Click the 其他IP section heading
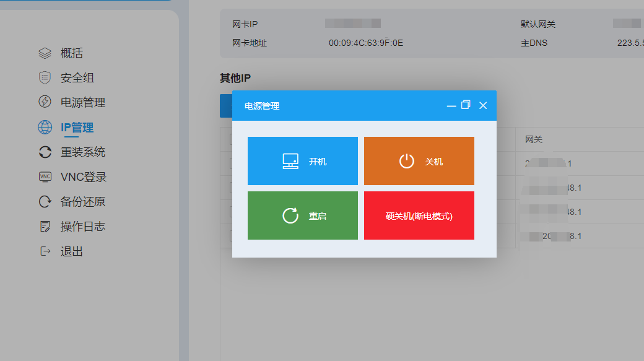Image resolution: width=644 pixels, height=361 pixels. [x=235, y=78]
